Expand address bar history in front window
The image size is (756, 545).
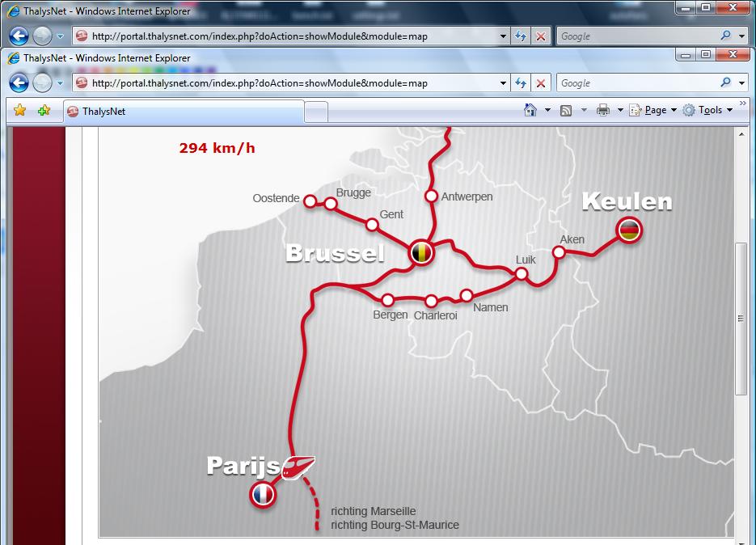click(x=503, y=83)
